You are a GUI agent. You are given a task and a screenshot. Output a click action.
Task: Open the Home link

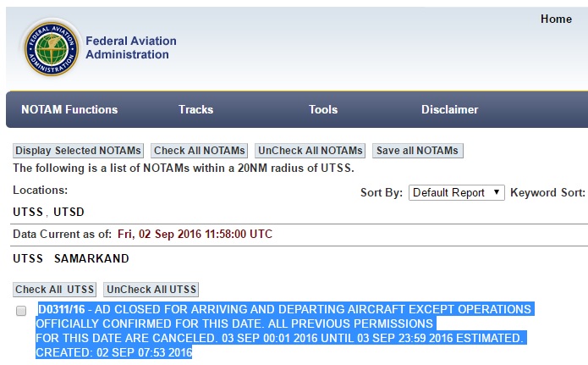pos(556,19)
